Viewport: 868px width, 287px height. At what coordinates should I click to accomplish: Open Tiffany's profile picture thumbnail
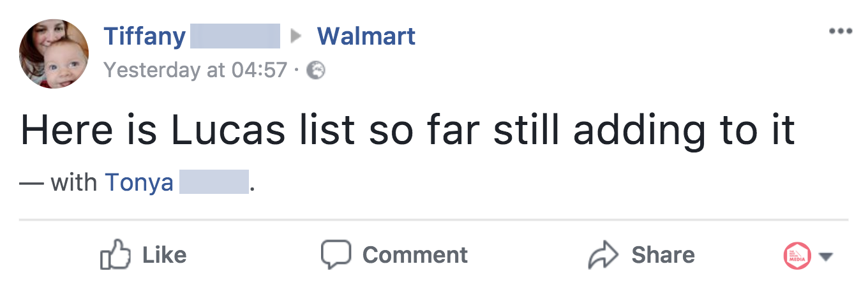(x=54, y=54)
